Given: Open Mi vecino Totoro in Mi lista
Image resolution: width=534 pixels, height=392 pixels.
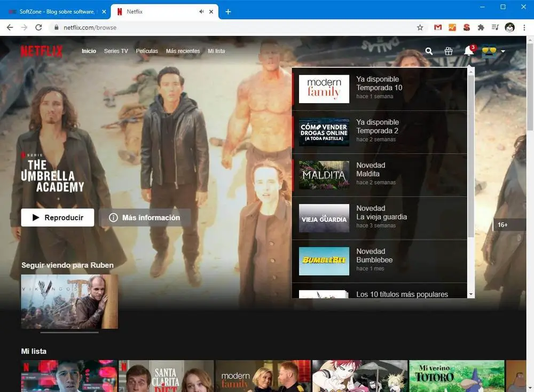Looking at the screenshot, I should (457, 376).
